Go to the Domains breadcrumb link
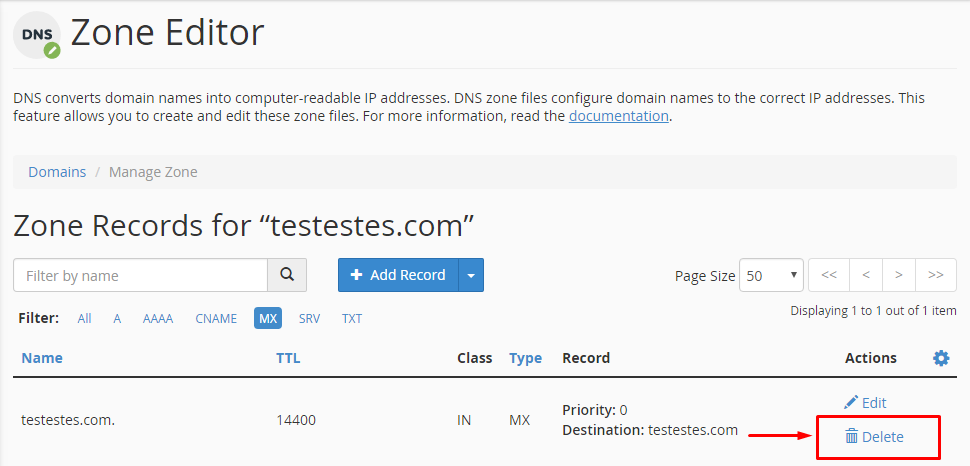Screen dimensions: 970x466 coord(57,171)
